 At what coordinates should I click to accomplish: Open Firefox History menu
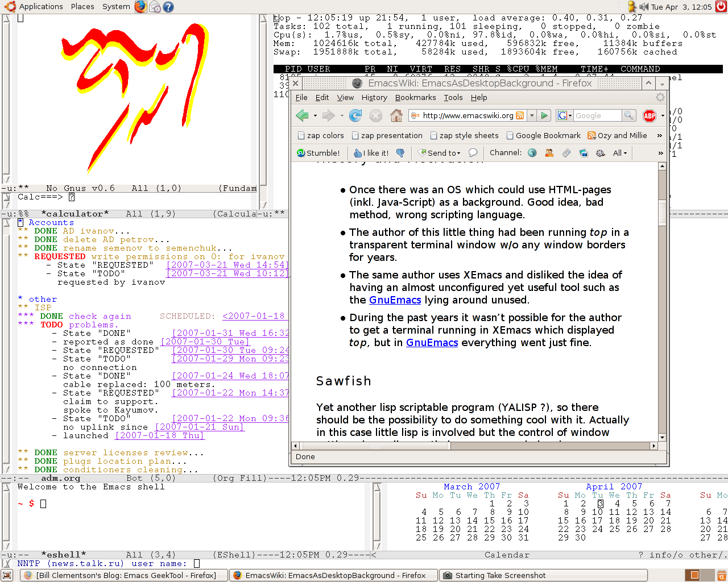coord(374,97)
